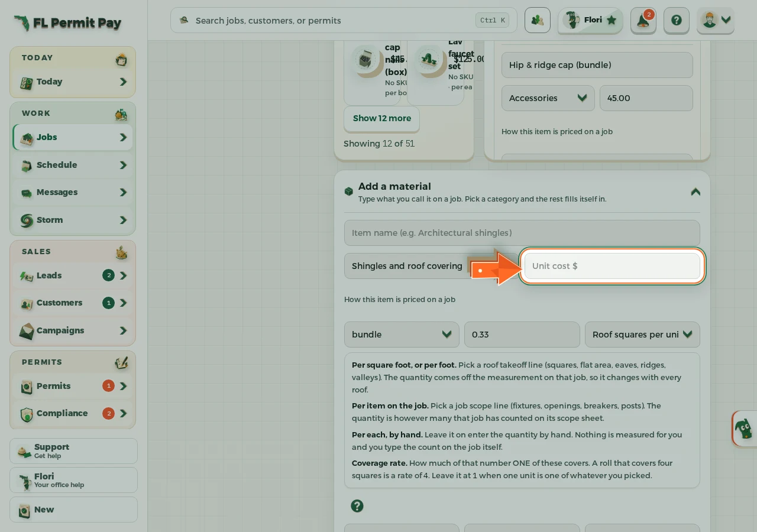Click the Leads lightning icon
Viewport: 757px width, 532px height.
pyautogui.click(x=26, y=276)
